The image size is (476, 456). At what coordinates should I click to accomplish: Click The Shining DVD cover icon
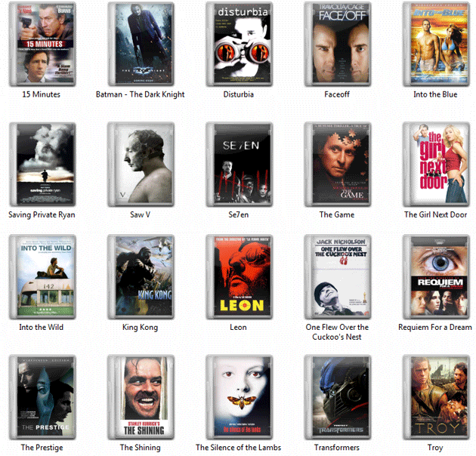[141, 397]
